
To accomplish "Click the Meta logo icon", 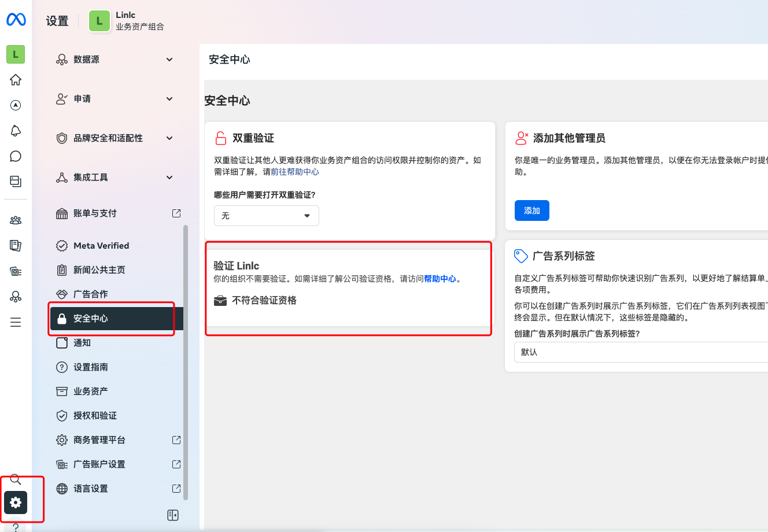I will coord(16,20).
